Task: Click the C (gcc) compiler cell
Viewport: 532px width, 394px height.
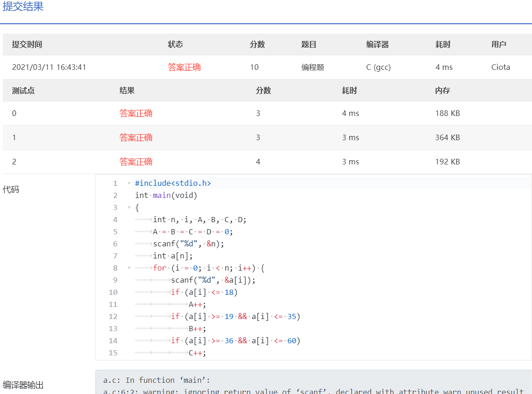Action: point(378,67)
